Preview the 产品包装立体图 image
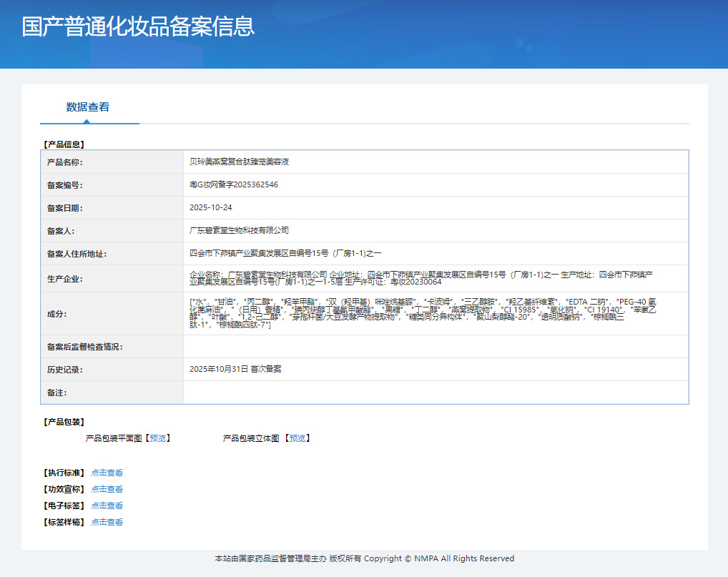This screenshot has width=728, height=577. coord(297,438)
